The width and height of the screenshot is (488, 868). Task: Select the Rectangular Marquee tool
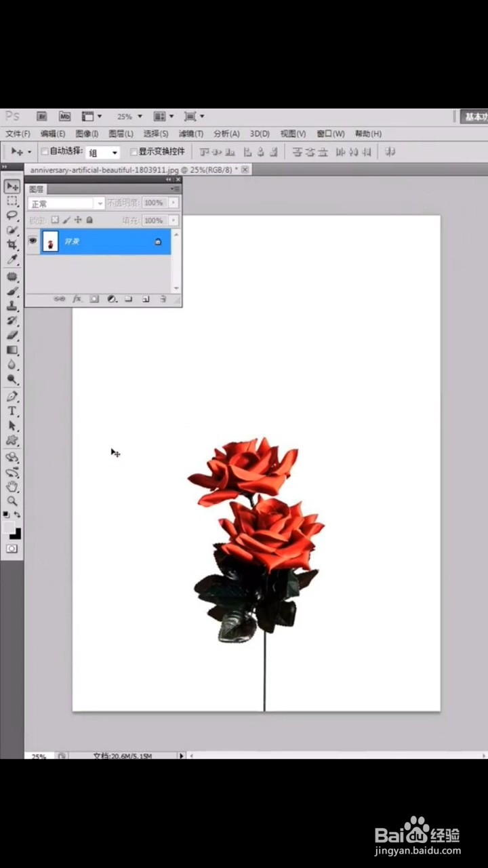[x=12, y=201]
